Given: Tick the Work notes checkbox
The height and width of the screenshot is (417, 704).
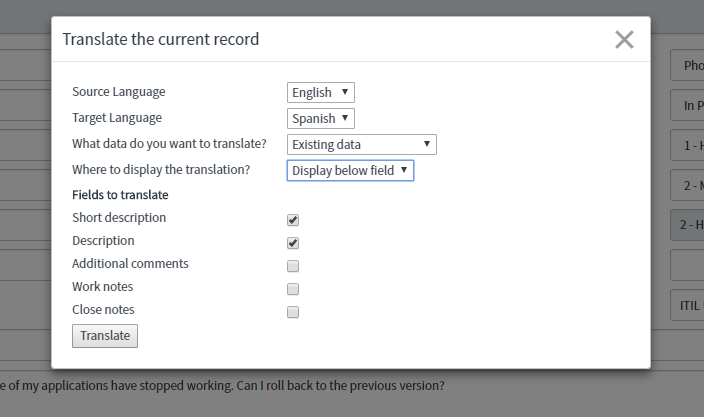Looking at the screenshot, I should pyautogui.click(x=293, y=289).
